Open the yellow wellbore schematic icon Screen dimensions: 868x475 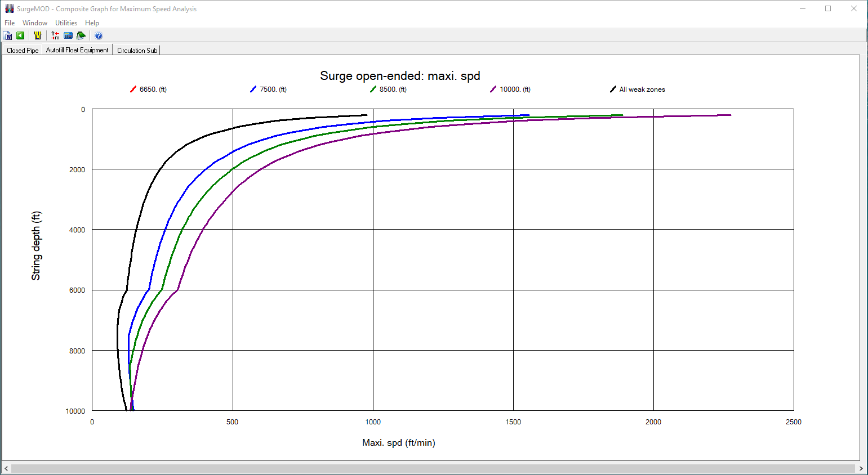(x=38, y=35)
